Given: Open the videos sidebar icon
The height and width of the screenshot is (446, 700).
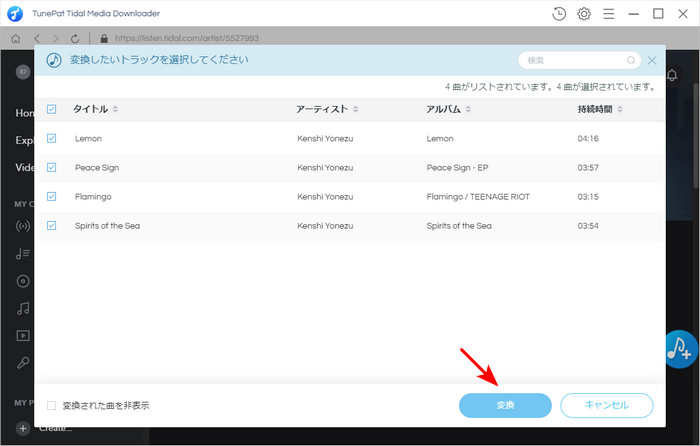Looking at the screenshot, I should click(x=23, y=335).
